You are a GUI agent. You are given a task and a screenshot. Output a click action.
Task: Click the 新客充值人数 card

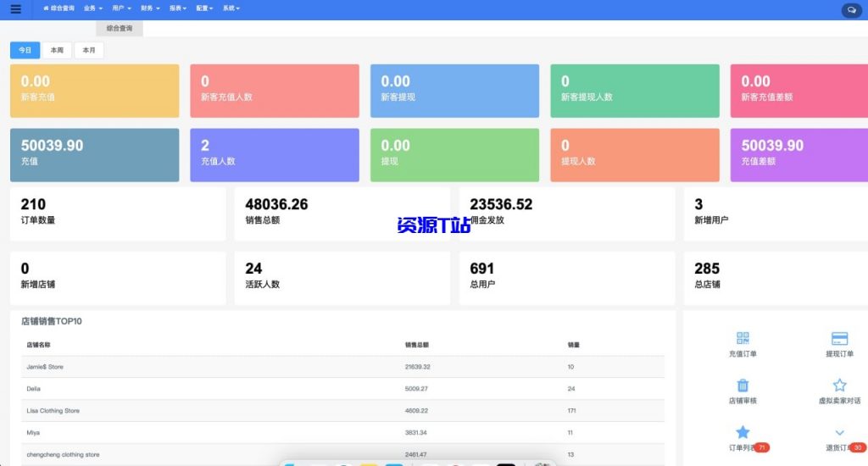click(x=275, y=91)
